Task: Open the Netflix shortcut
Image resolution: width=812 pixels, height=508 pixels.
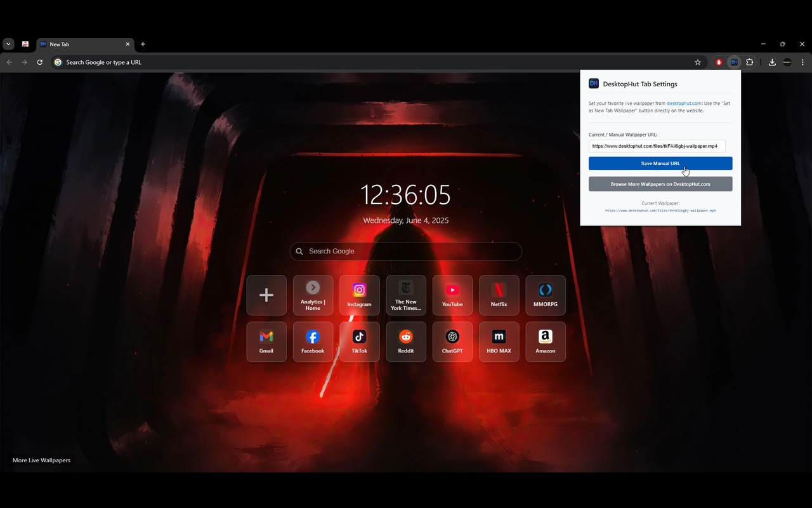Action: click(x=499, y=295)
